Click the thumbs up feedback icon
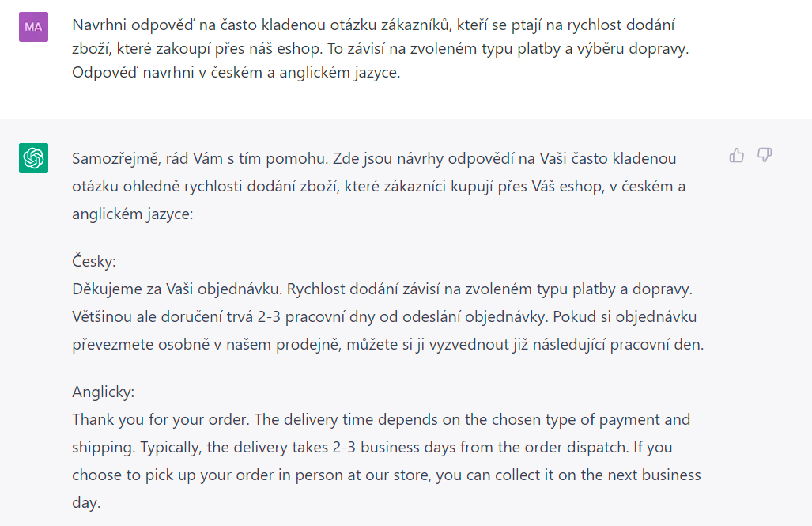Viewport: 812px width, 526px height. [736, 155]
